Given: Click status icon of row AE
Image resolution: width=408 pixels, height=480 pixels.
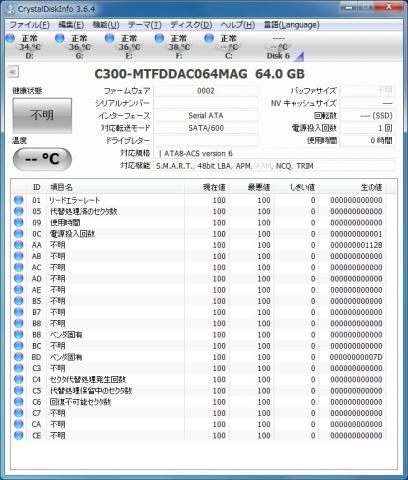Looking at the screenshot, I should [19, 290].
